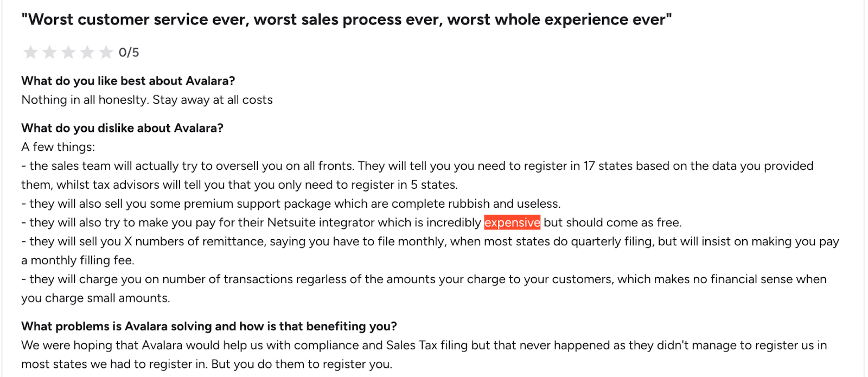868x377 pixels.
Task: Click the fourth rating star
Action: [x=87, y=52]
